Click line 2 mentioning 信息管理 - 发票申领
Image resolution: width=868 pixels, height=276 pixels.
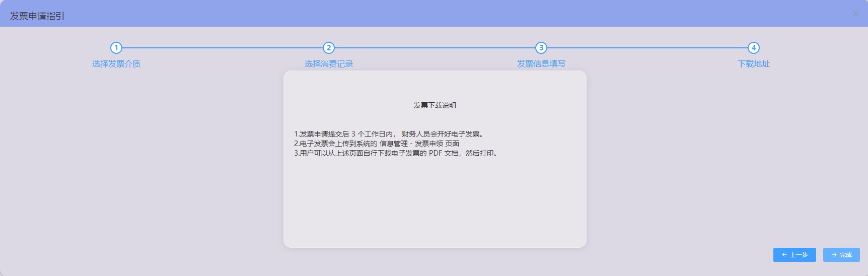[377, 144]
